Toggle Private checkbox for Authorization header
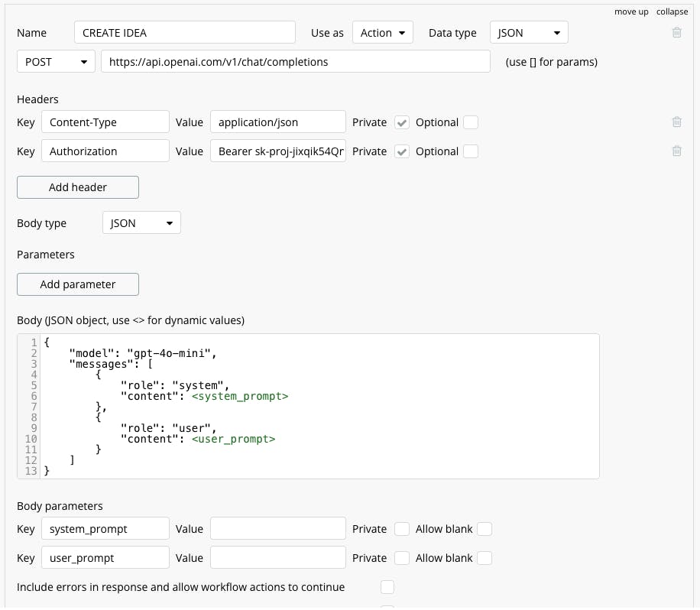 [402, 151]
